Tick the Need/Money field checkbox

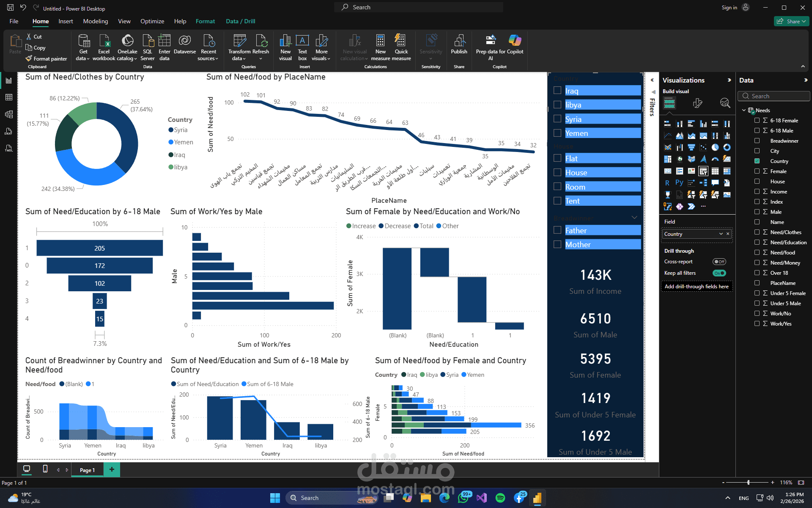[x=757, y=262]
